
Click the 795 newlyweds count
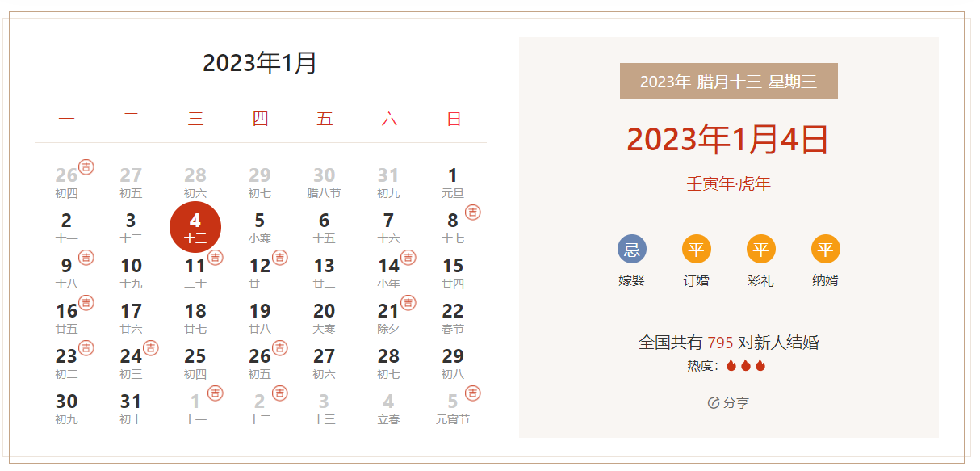click(x=720, y=343)
